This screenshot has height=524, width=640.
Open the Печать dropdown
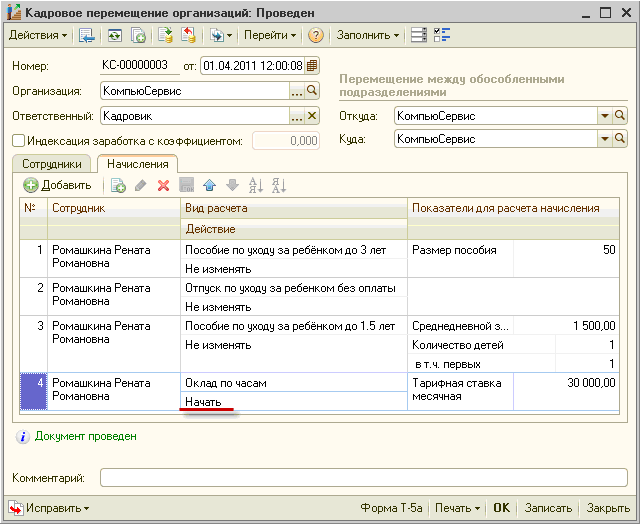[457, 508]
